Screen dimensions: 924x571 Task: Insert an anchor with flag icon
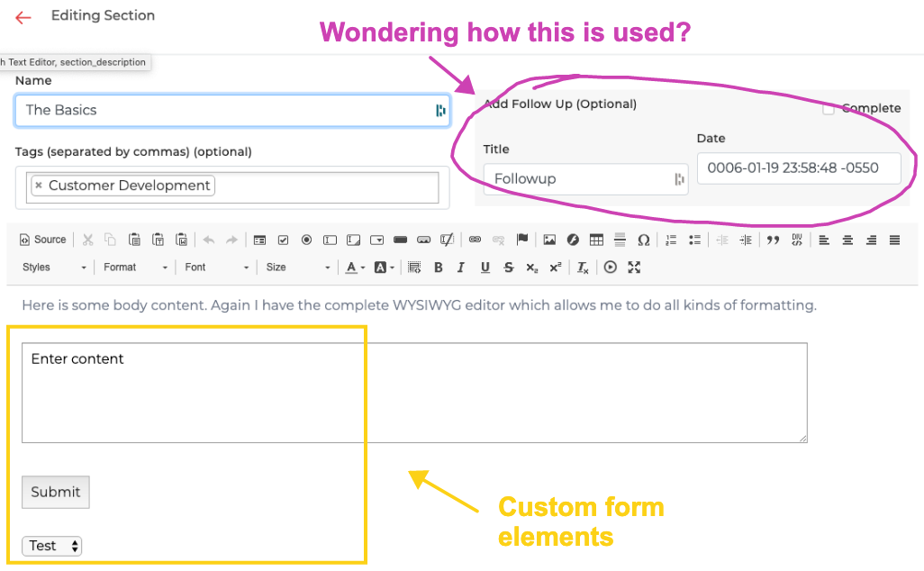pyautogui.click(x=522, y=240)
